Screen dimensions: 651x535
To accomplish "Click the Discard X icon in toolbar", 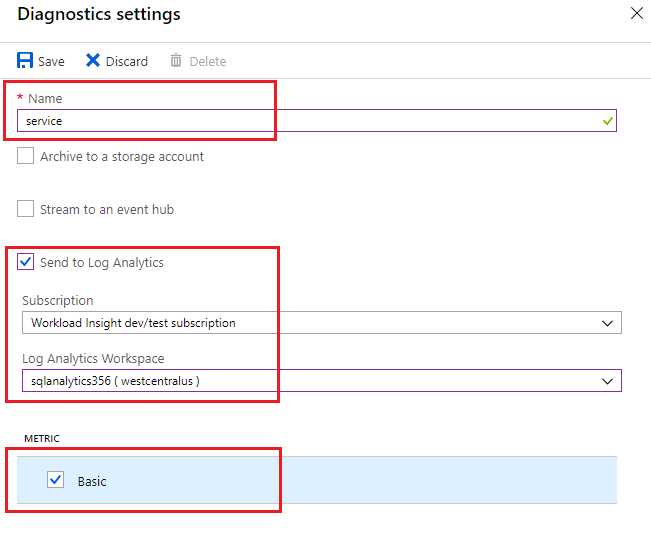I will pos(93,61).
